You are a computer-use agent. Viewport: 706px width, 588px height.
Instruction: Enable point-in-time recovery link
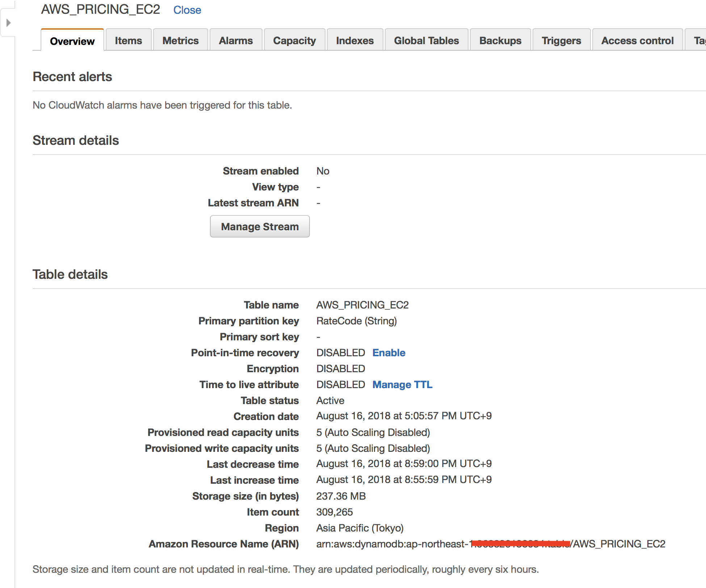(389, 353)
